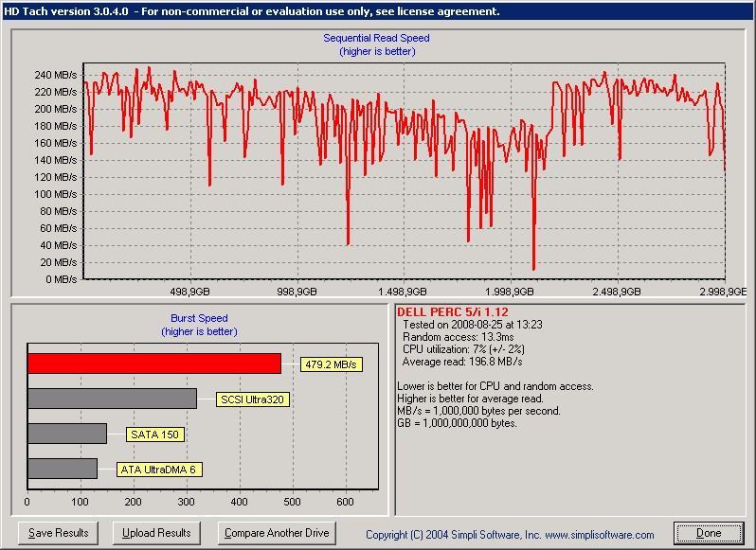Click the 240 MB/s axis label
The width and height of the screenshot is (756, 550).
click(x=56, y=75)
